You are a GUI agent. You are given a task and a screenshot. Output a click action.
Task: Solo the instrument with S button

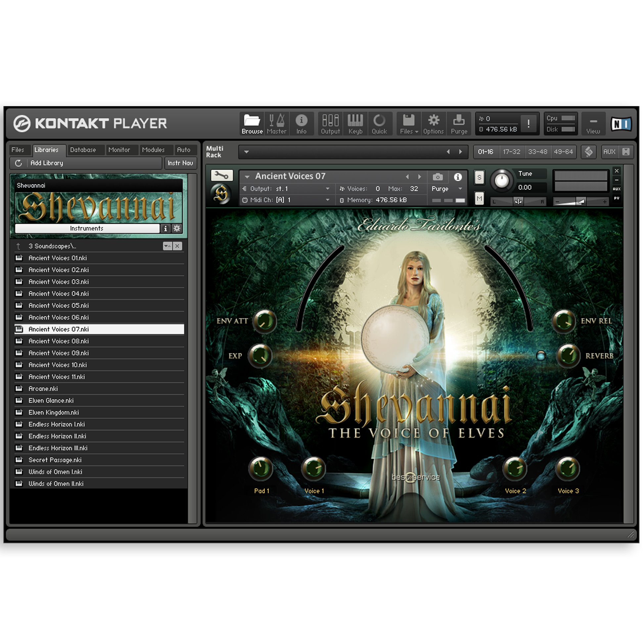(479, 177)
